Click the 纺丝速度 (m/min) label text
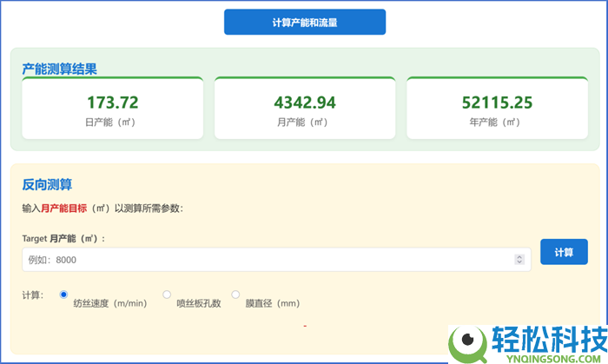This screenshot has width=608, height=364. pyautogui.click(x=110, y=303)
